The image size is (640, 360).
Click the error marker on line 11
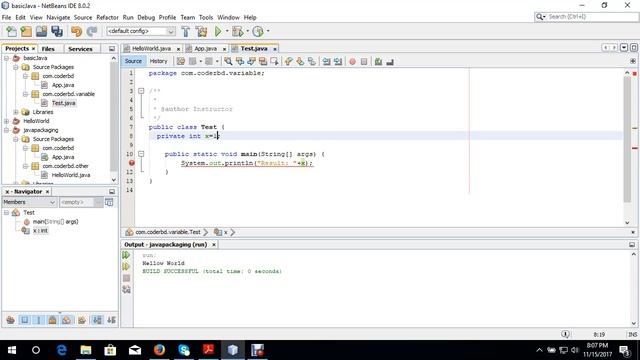click(131, 163)
